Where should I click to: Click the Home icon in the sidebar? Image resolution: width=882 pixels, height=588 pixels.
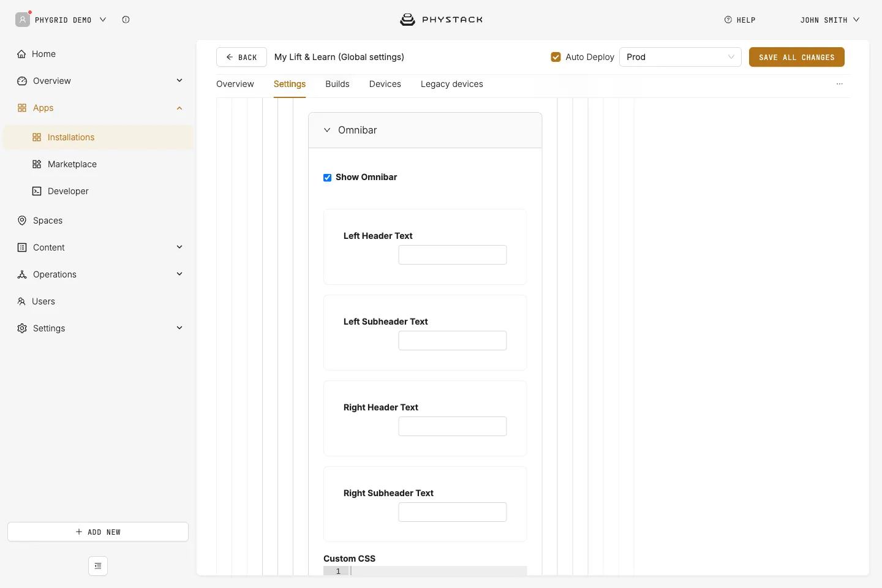click(21, 54)
